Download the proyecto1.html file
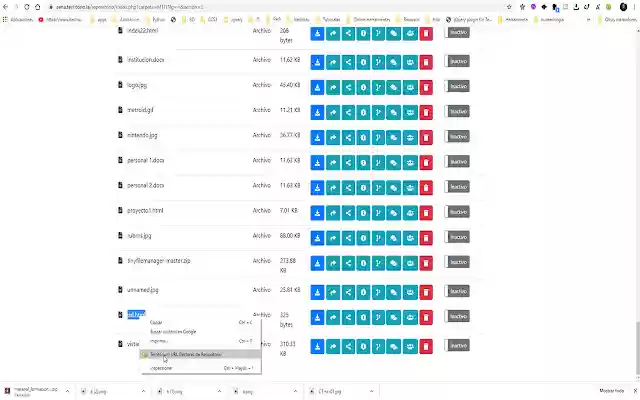This screenshot has height=400, width=640. coord(317,213)
